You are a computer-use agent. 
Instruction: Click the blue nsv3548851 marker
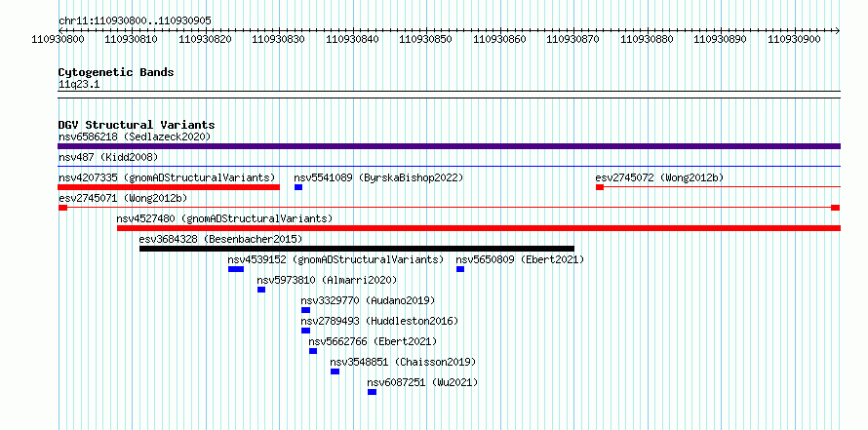point(335,371)
